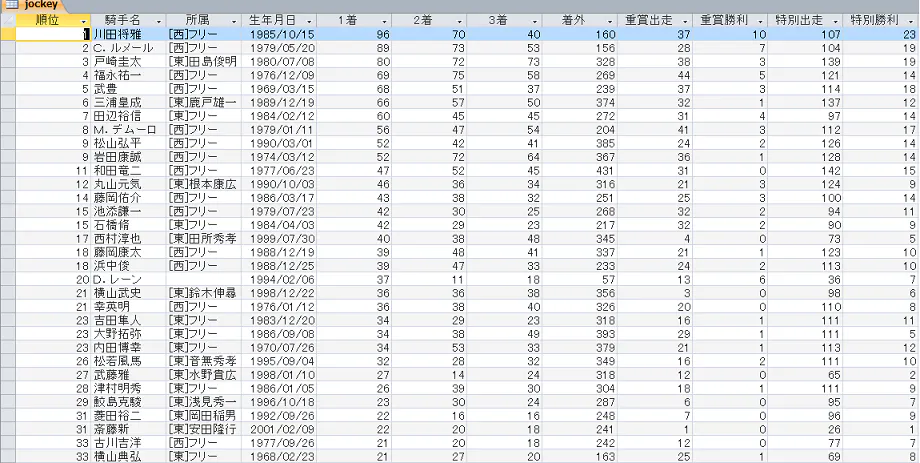Screen dimensions: 920x463
Task: Click the name cell 松山弘平
Action: 128,143
